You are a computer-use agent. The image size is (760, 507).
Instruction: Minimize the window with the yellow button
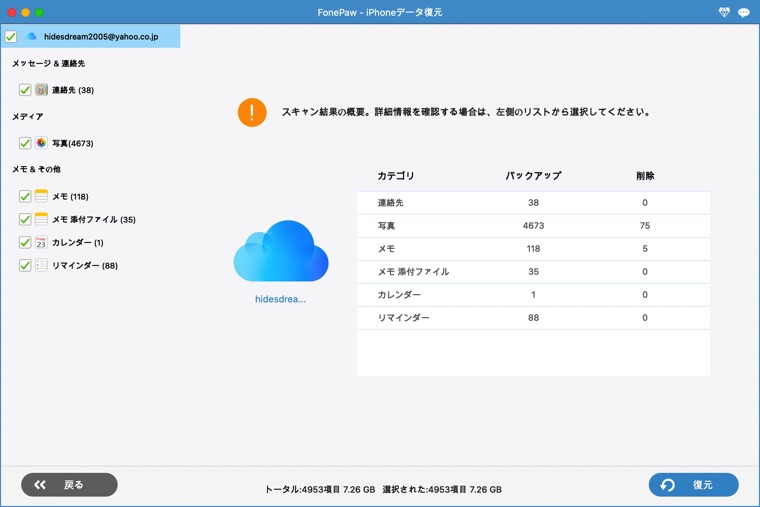pyautogui.click(x=26, y=13)
